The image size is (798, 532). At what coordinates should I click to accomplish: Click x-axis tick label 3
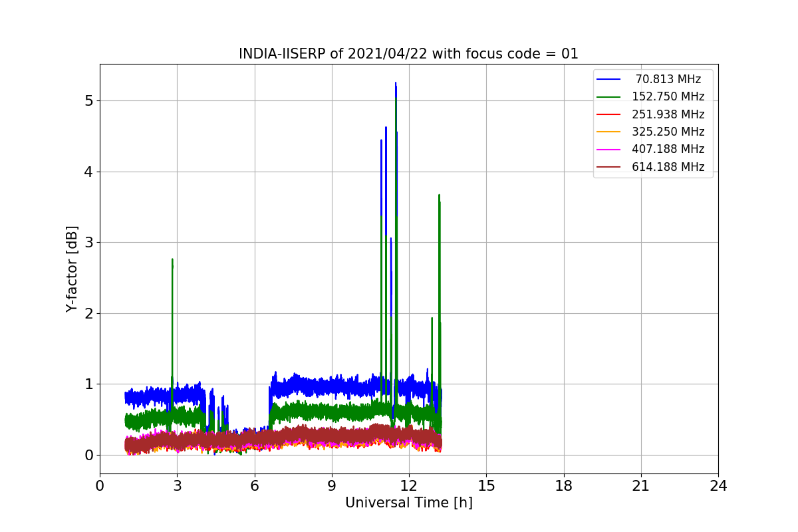(x=177, y=486)
